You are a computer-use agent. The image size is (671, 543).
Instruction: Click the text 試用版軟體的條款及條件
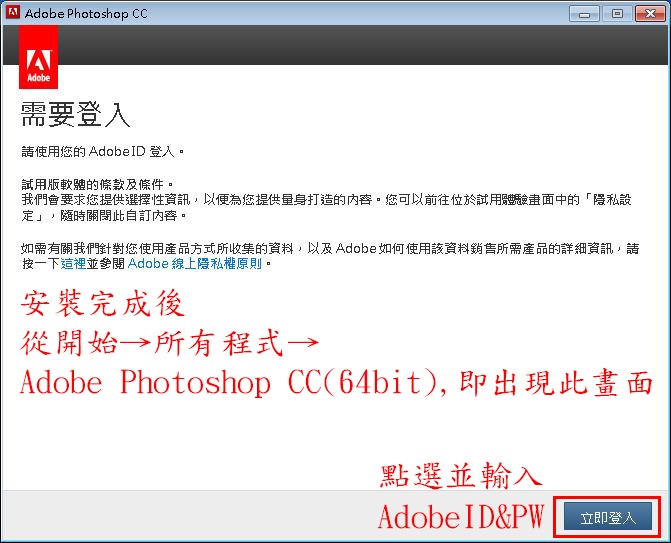tap(96, 184)
